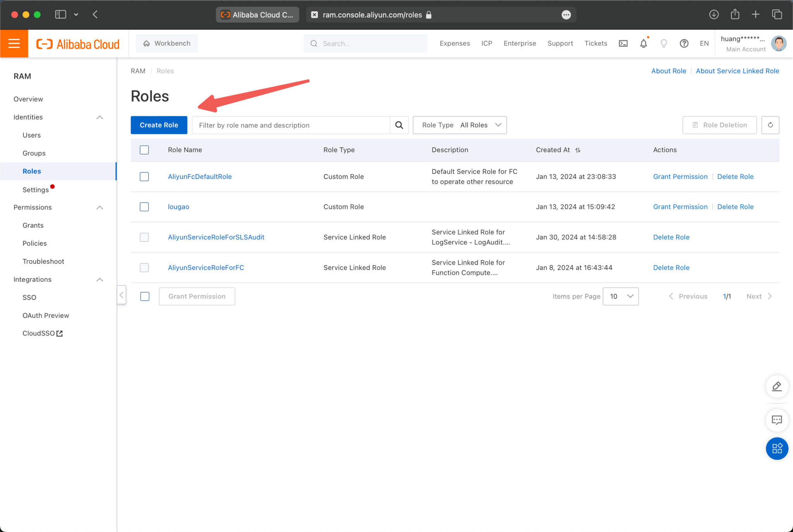Open the floating chat feedback icon

coord(777,420)
